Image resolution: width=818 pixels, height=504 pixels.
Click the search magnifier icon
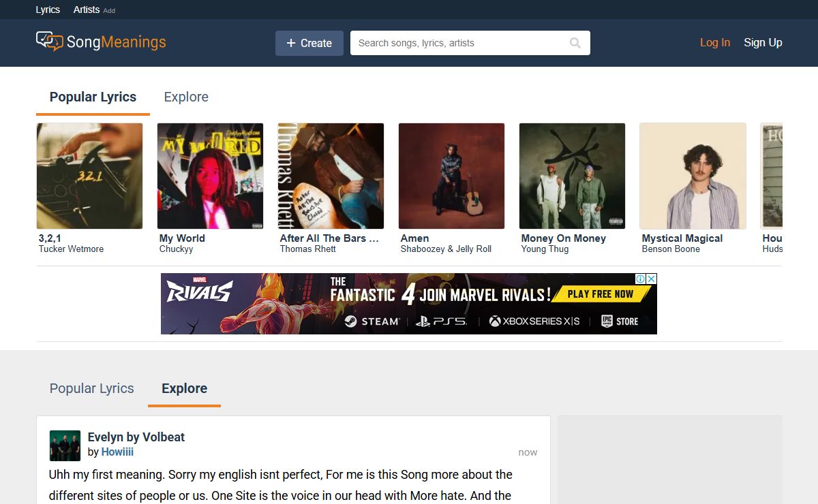[575, 43]
